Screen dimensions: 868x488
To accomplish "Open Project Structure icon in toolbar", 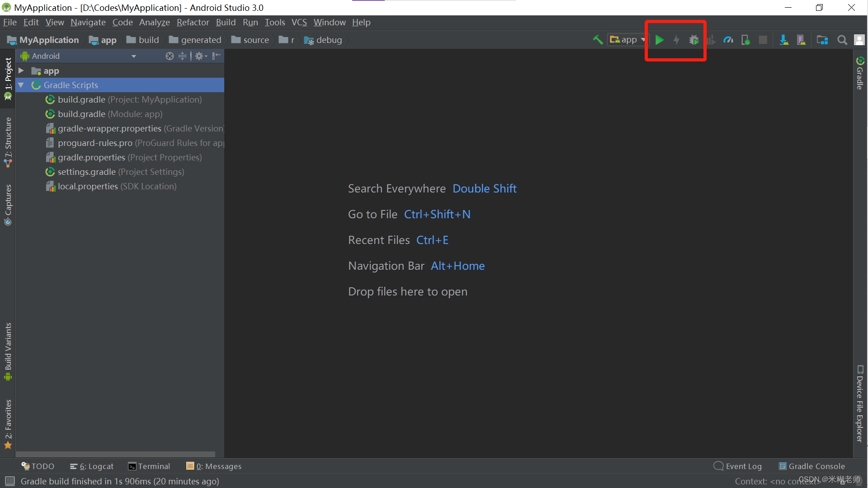I will 822,40.
